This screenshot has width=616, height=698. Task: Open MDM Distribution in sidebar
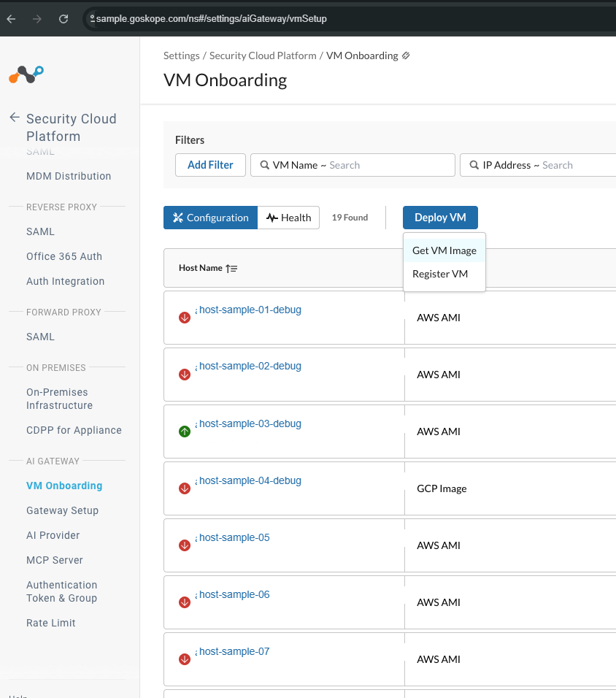69,176
